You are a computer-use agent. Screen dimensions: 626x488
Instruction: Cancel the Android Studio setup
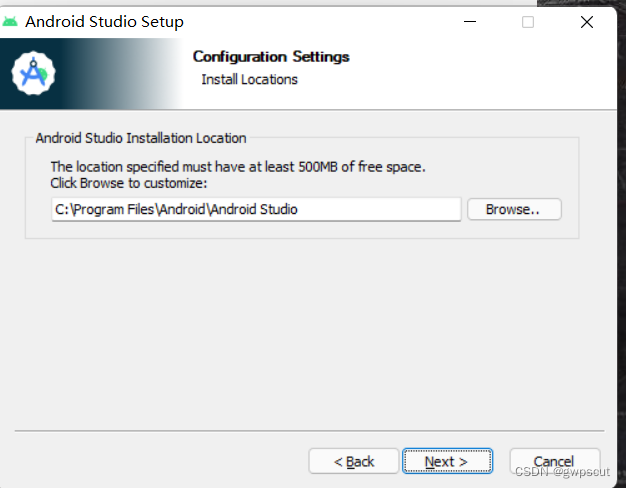555,461
